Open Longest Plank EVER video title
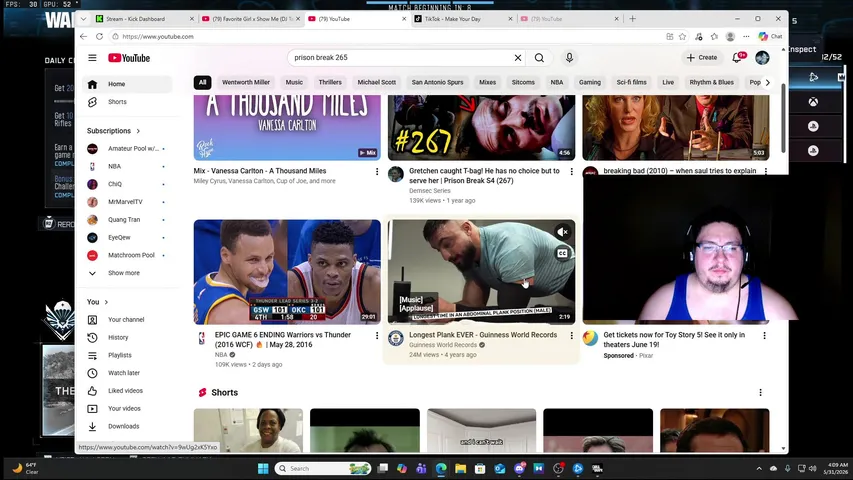 483,335
